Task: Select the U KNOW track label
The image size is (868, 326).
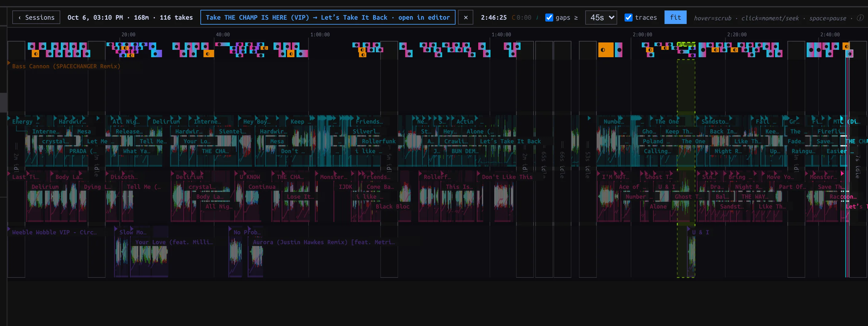Action: [250, 177]
